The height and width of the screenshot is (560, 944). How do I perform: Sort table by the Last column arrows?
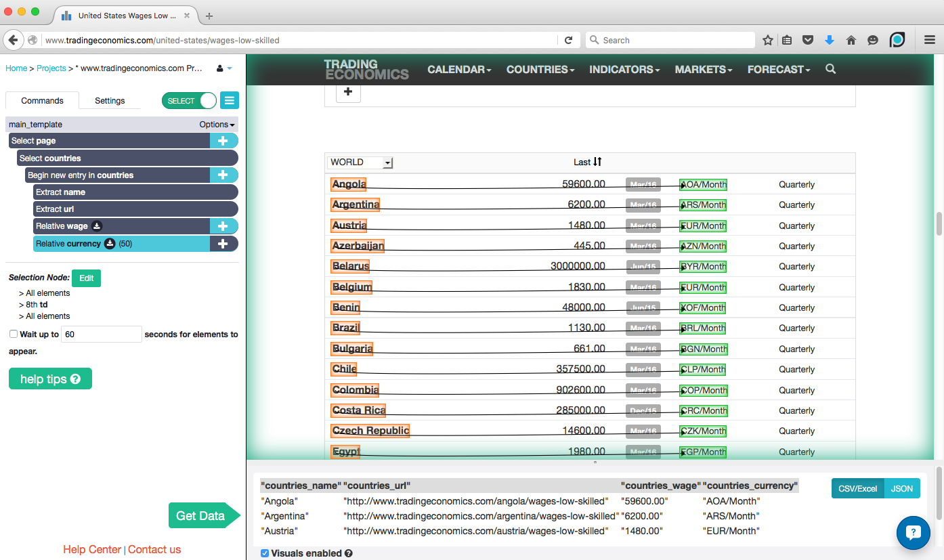point(597,162)
